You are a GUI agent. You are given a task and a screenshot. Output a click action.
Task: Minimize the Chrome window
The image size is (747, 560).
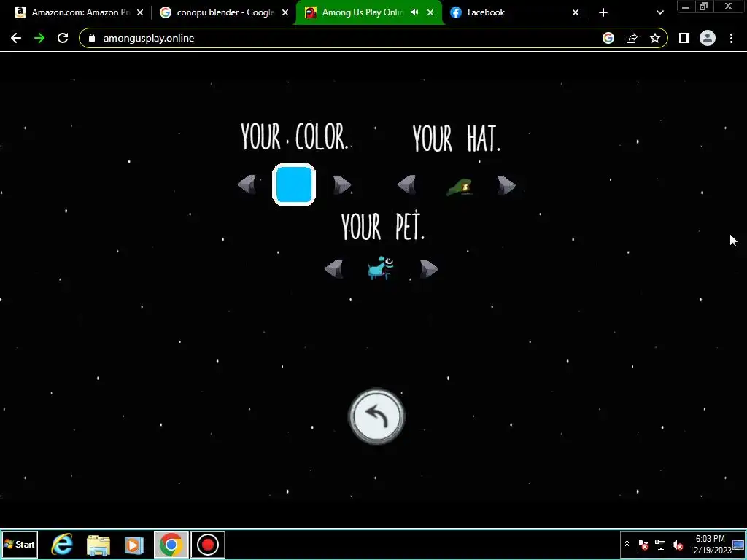coord(686,6)
